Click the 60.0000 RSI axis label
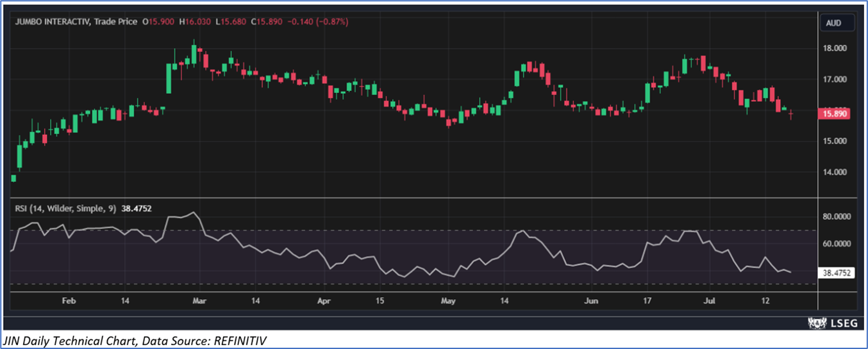 (836, 244)
